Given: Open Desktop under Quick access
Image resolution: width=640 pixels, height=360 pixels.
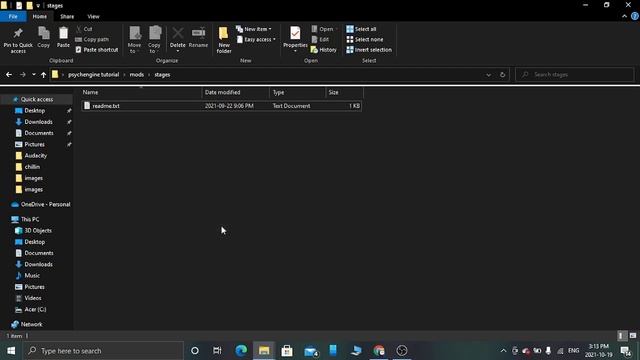Looking at the screenshot, I should 34,111.
